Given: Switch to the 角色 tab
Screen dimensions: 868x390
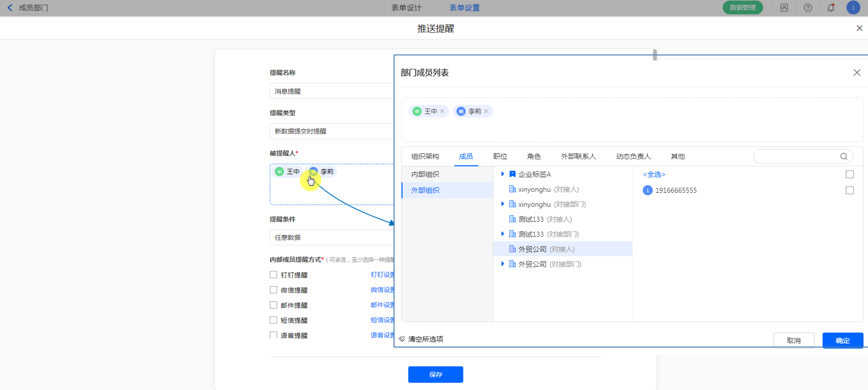Looking at the screenshot, I should (x=534, y=156).
